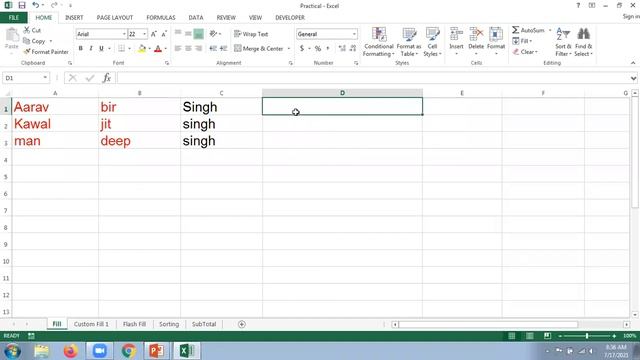Screen dimensions: 640x360
Task: Toggle Underline formatting
Action: 101,49
